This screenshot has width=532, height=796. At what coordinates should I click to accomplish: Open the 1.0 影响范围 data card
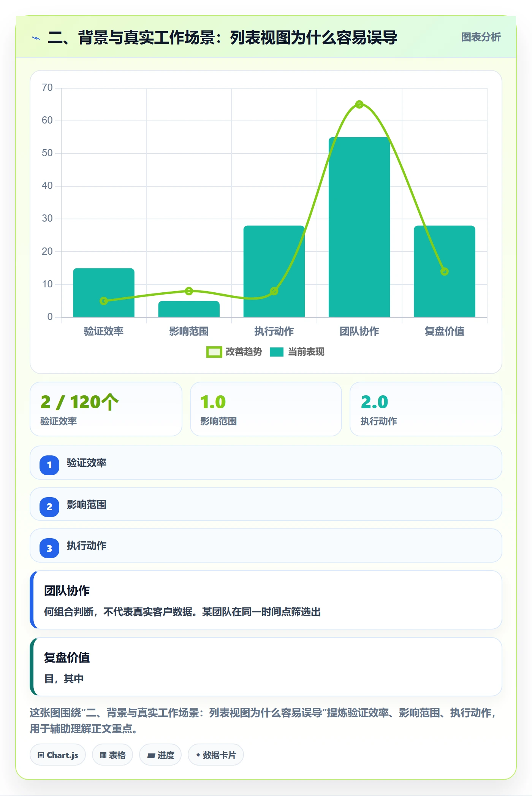266,409
